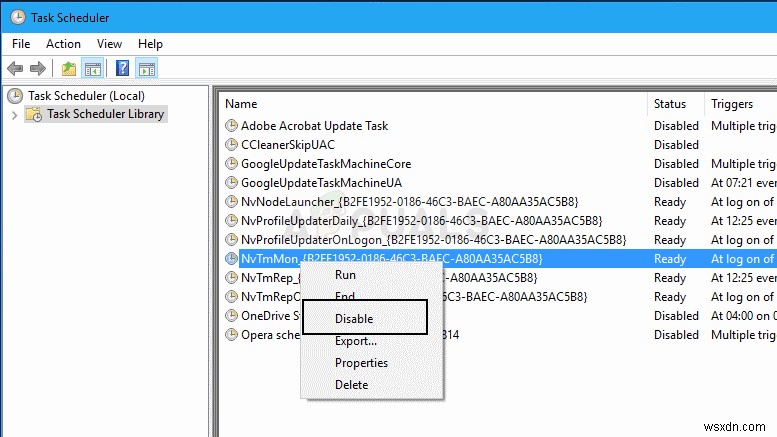The width and height of the screenshot is (777, 437).
Task: Sort tasks by the Status column header
Action: tap(670, 104)
